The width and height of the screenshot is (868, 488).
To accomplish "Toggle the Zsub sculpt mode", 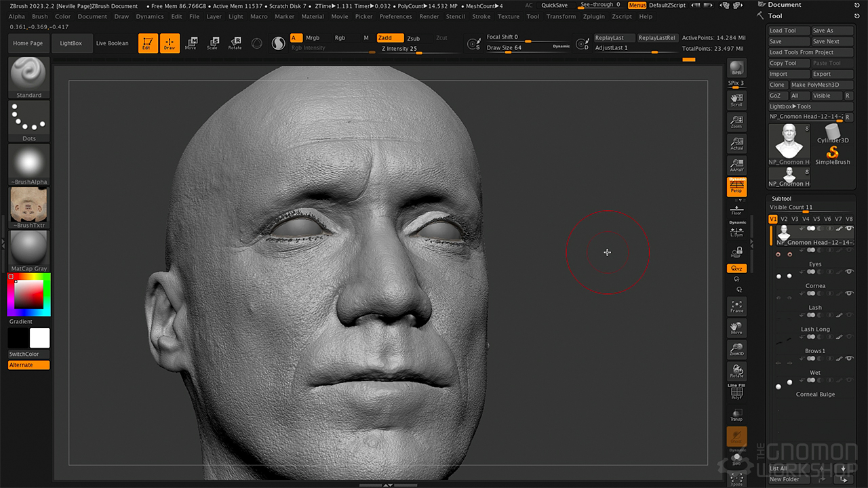I will [x=413, y=39].
